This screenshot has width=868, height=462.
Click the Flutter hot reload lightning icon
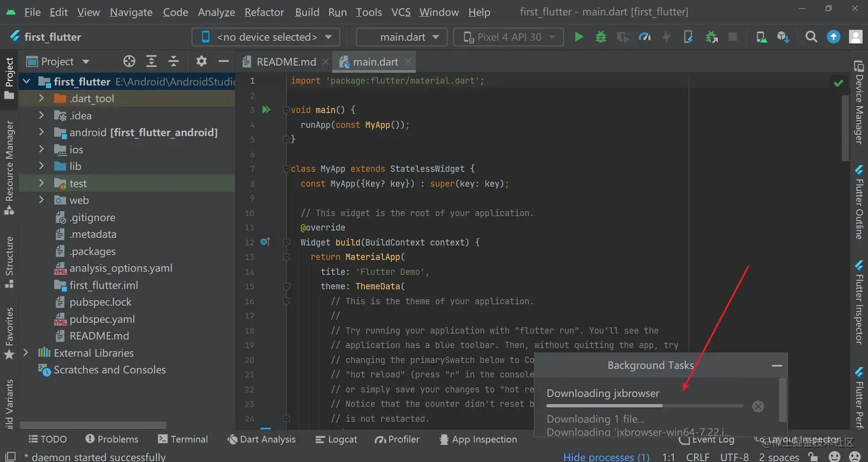click(666, 37)
